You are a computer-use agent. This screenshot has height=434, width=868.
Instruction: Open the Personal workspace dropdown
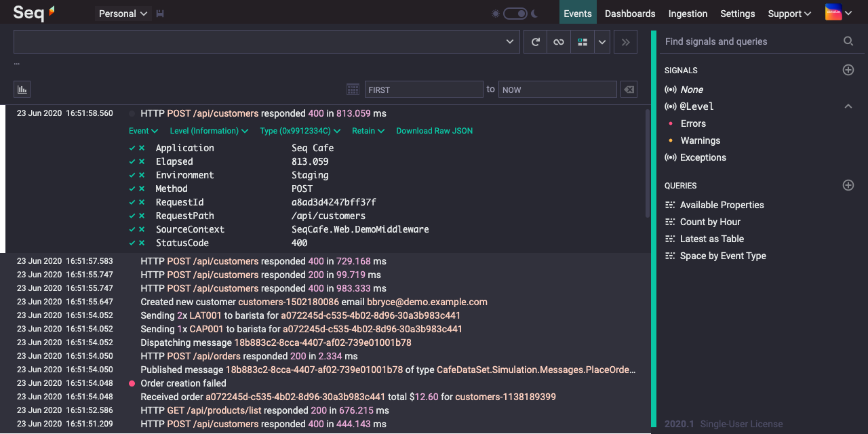click(x=123, y=14)
